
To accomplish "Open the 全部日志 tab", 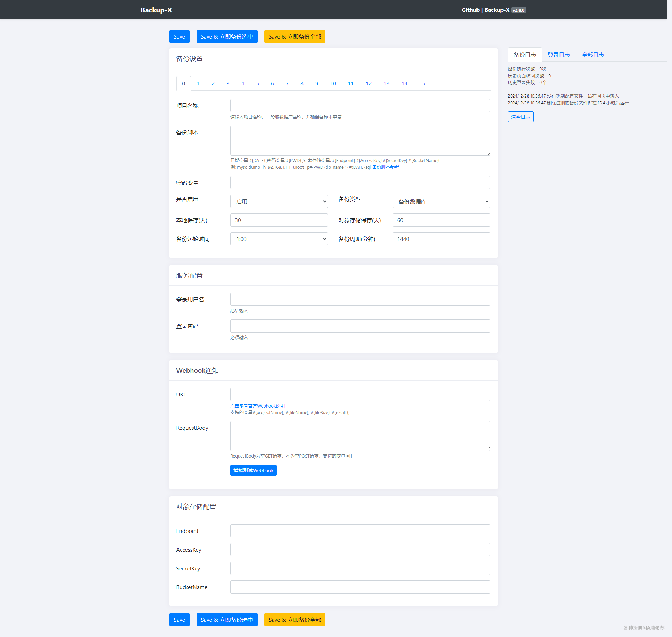I will click(x=592, y=55).
